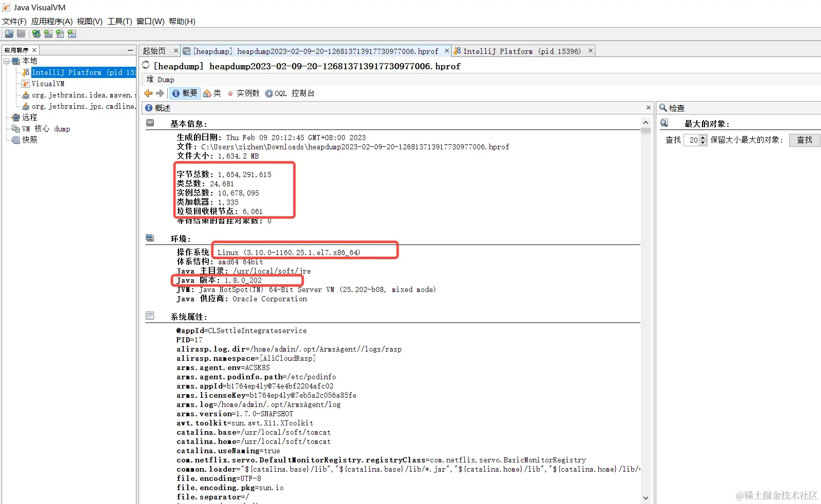Click the magnifier icon beside 最大的对象
This screenshot has height=504, width=821.
pos(664,123)
